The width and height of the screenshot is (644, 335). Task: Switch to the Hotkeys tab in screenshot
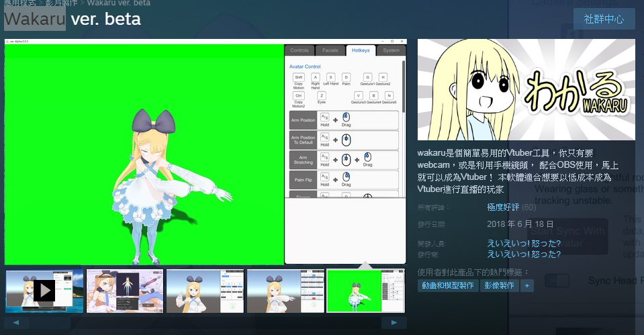361,50
